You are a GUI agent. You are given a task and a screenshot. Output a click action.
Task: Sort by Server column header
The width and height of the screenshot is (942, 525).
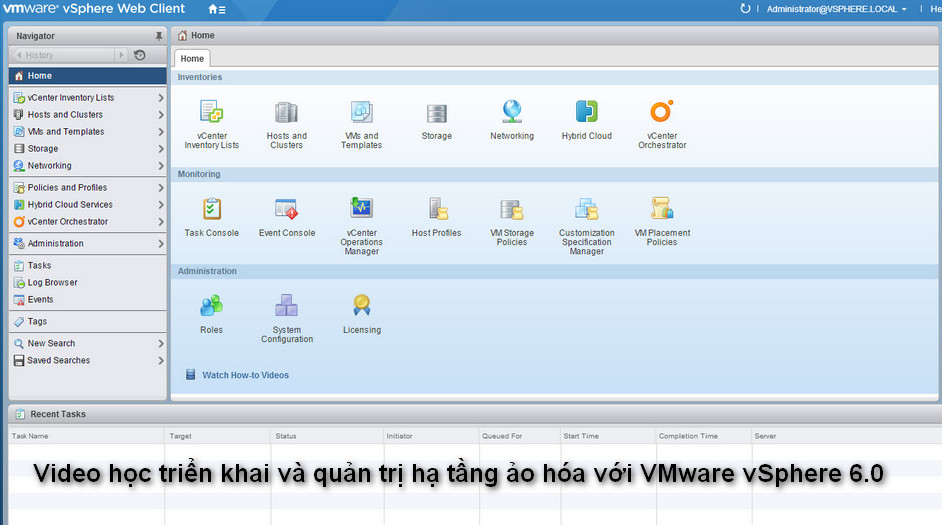(x=765, y=436)
